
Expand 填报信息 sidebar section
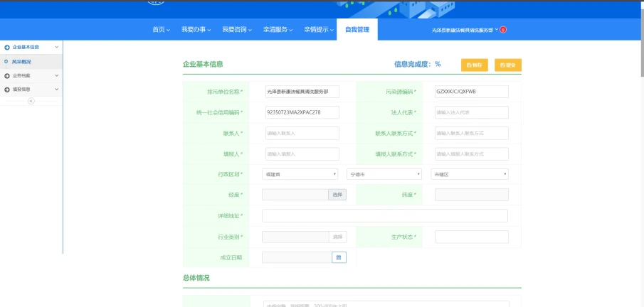[x=31, y=89]
